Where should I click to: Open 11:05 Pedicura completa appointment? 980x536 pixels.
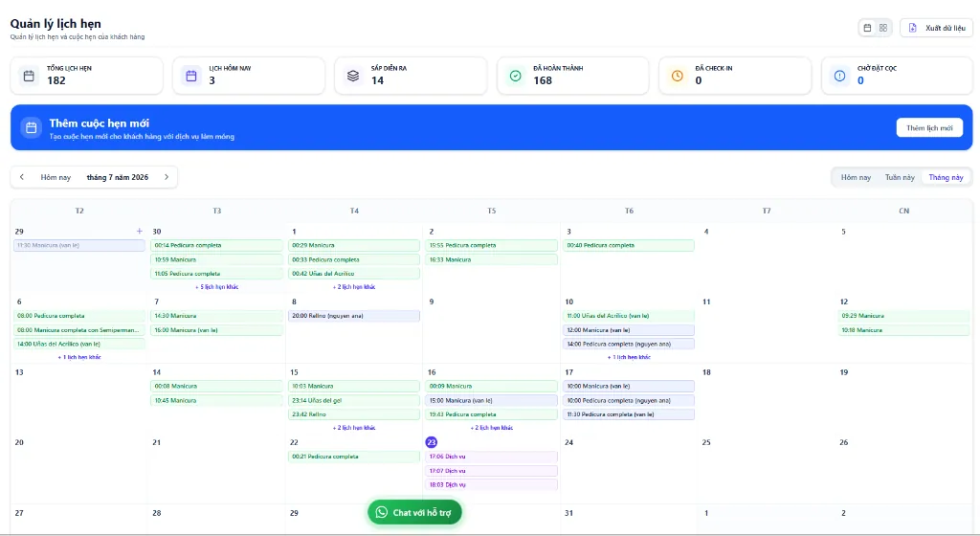(x=216, y=274)
